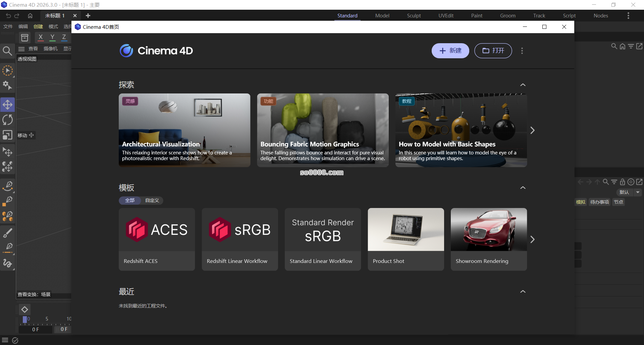Switch to the Model layout tab
Viewport: 644px width, 345px height.
click(x=382, y=16)
